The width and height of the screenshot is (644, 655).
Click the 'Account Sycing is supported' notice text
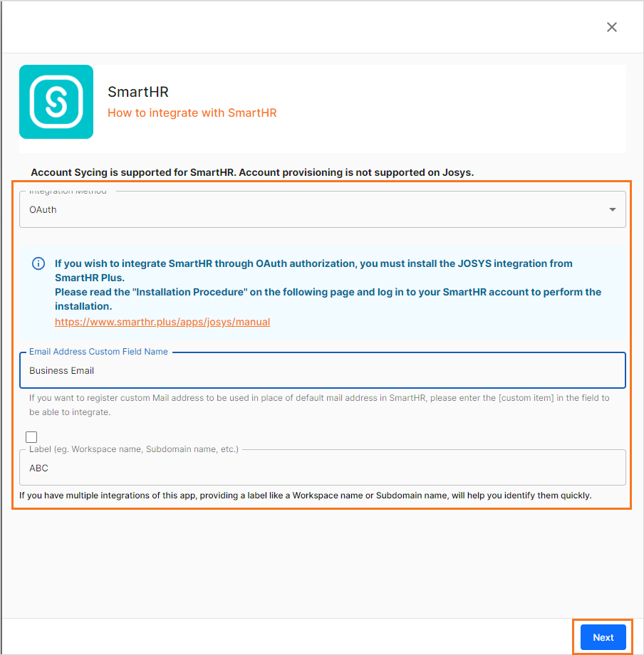coord(252,172)
